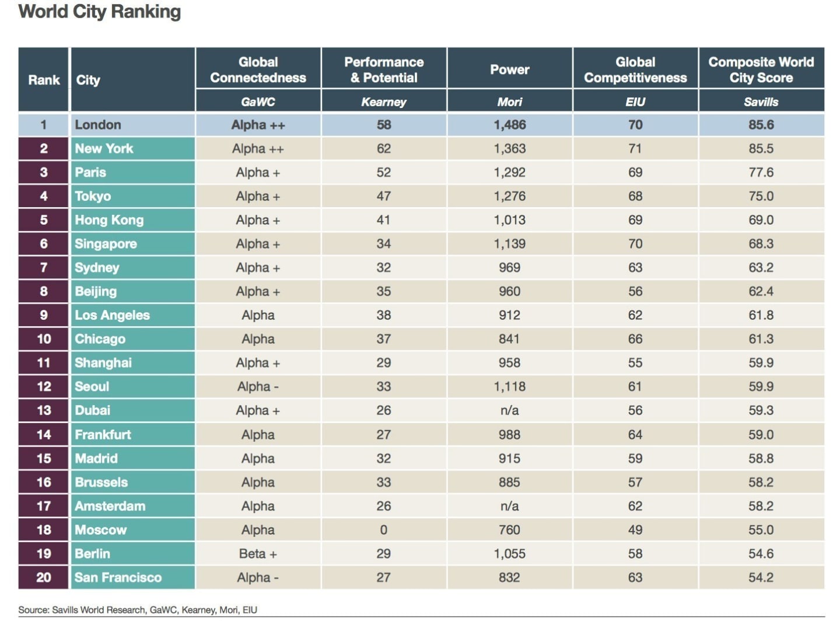Click the Source citation line
Screen dimensions: 840x635
click(x=138, y=610)
